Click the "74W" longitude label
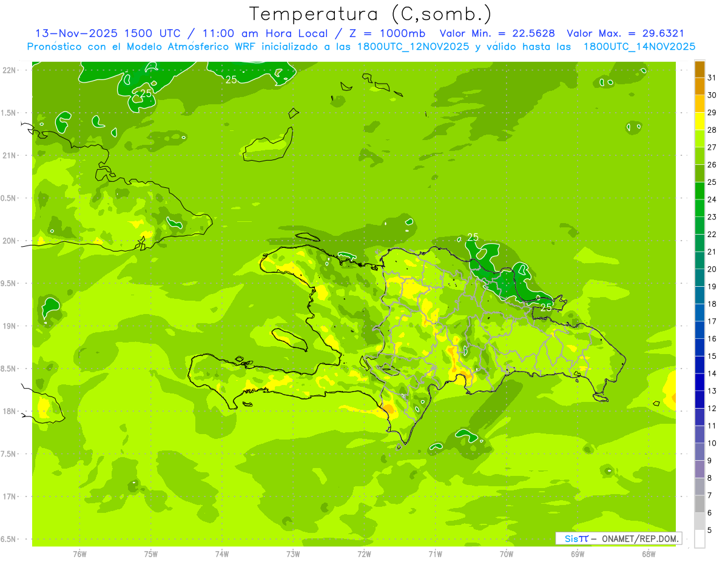The image size is (728, 562). tap(222, 554)
